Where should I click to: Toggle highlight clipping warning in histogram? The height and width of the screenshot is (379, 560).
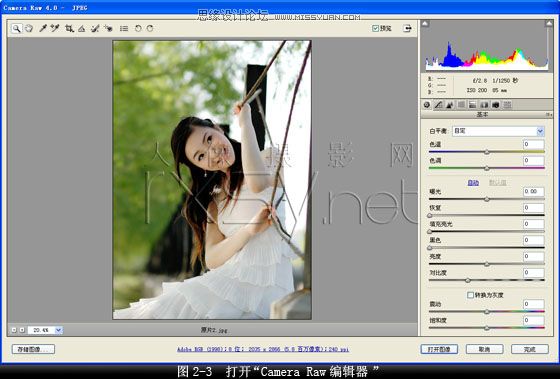(x=549, y=24)
